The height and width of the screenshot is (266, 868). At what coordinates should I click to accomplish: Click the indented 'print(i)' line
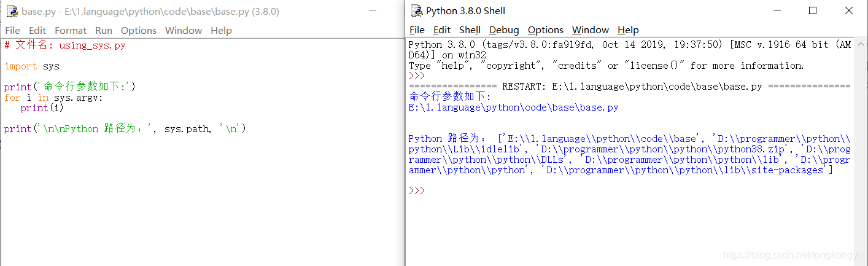coord(42,108)
